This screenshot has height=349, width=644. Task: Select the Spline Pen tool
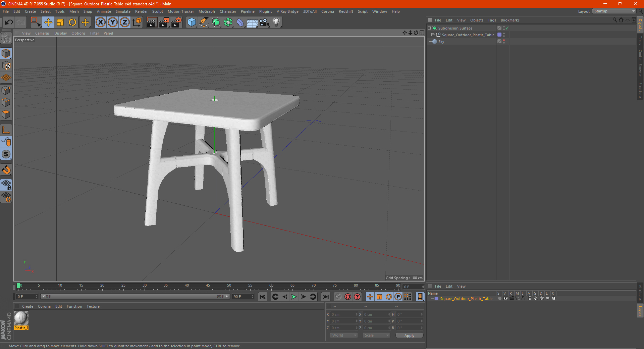click(x=204, y=22)
